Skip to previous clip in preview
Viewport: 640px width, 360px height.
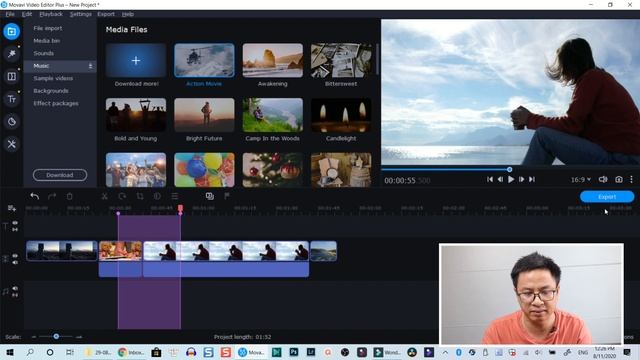click(490, 179)
